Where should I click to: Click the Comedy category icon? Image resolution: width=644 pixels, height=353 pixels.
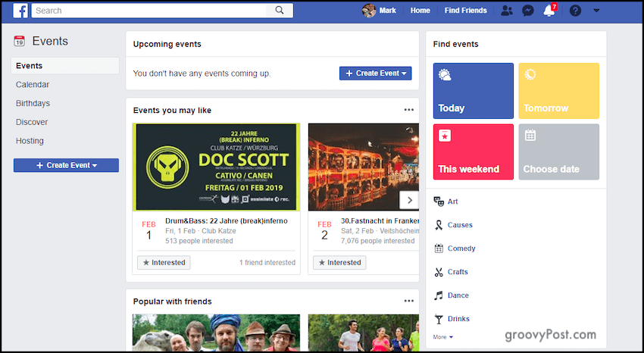pyautogui.click(x=439, y=248)
